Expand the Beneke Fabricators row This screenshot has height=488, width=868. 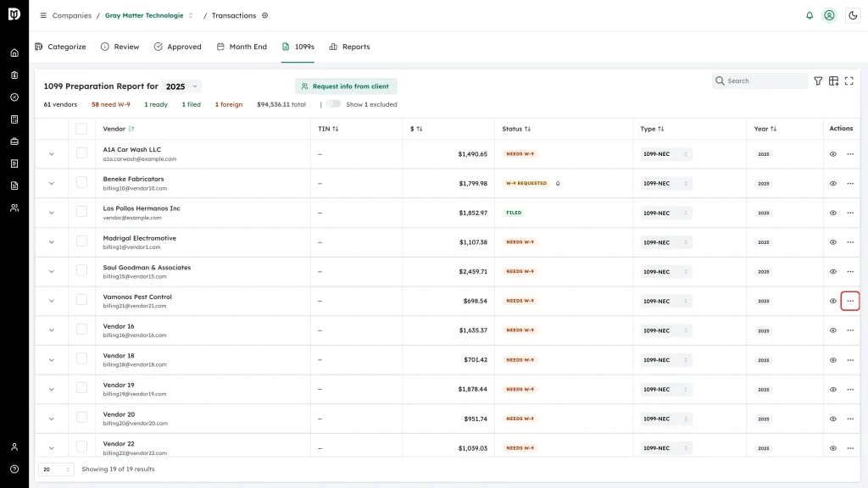52,183
